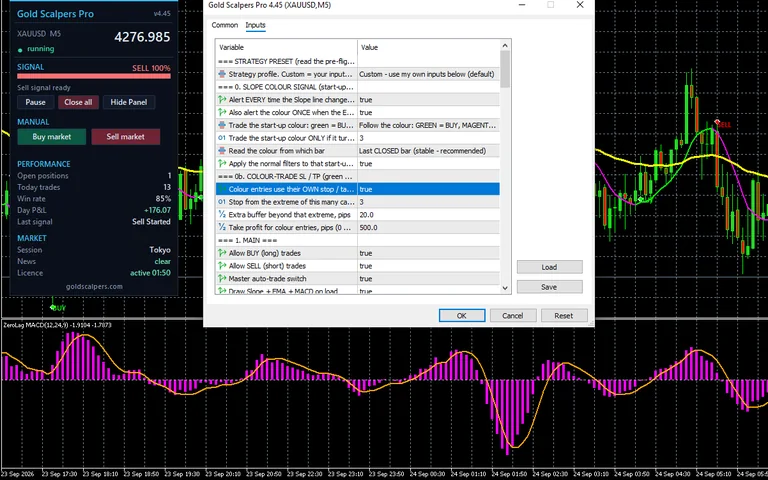Click the SELL 100% signal strength bar
This screenshot has height=480, width=768.
coord(94,76)
